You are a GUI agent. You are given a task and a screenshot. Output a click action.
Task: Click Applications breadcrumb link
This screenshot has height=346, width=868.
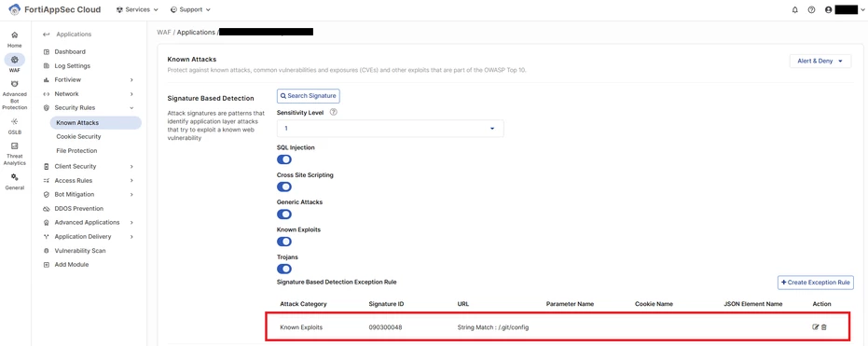coord(196,32)
